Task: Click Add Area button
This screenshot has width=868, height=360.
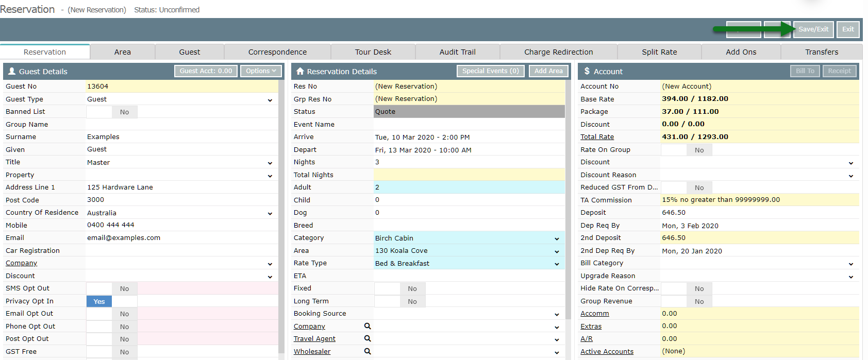Action: click(x=548, y=71)
